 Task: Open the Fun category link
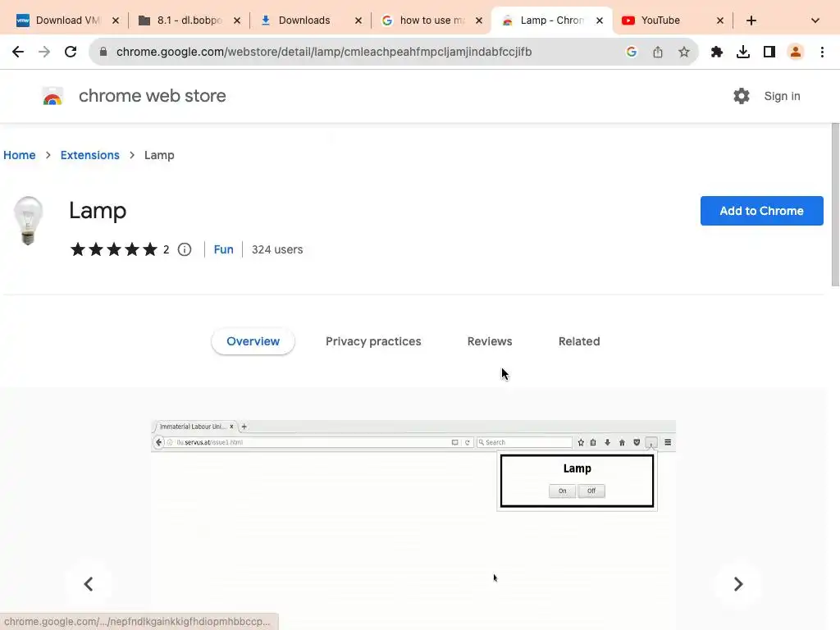pos(223,249)
